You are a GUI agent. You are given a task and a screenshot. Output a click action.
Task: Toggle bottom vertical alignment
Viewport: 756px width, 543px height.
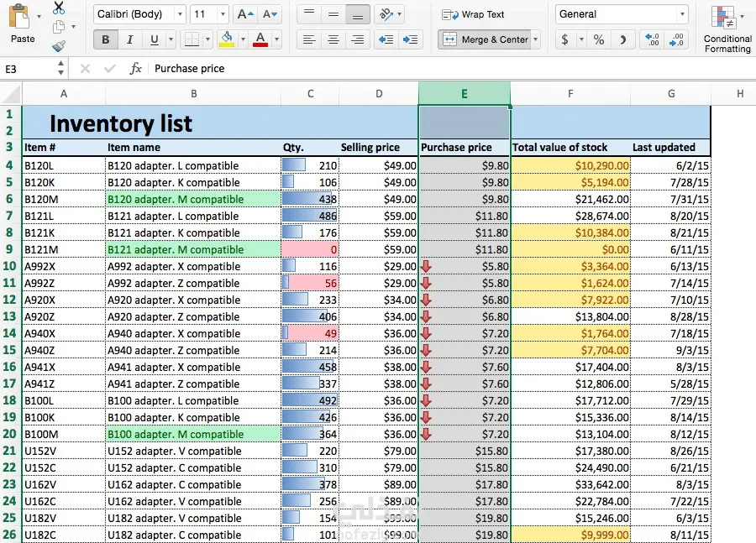tap(358, 14)
